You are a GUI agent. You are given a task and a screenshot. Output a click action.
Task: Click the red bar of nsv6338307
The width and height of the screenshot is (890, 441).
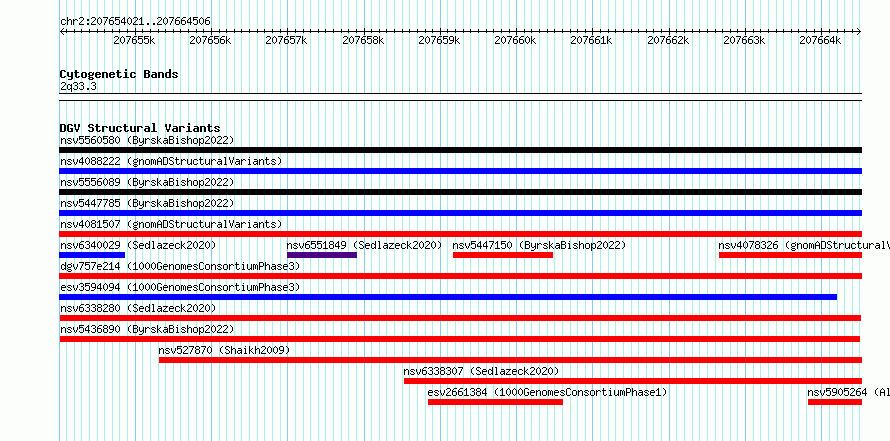(633, 381)
